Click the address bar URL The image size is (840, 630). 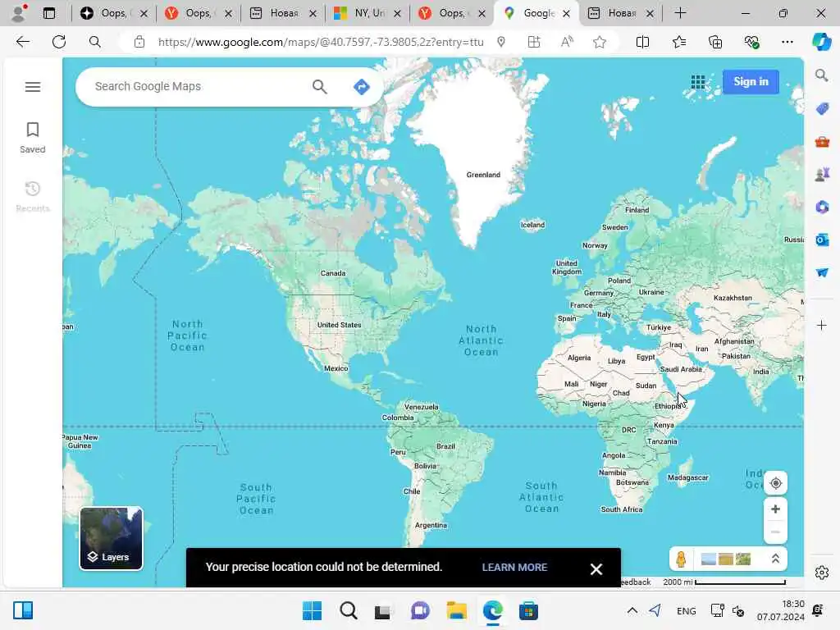tap(321, 42)
